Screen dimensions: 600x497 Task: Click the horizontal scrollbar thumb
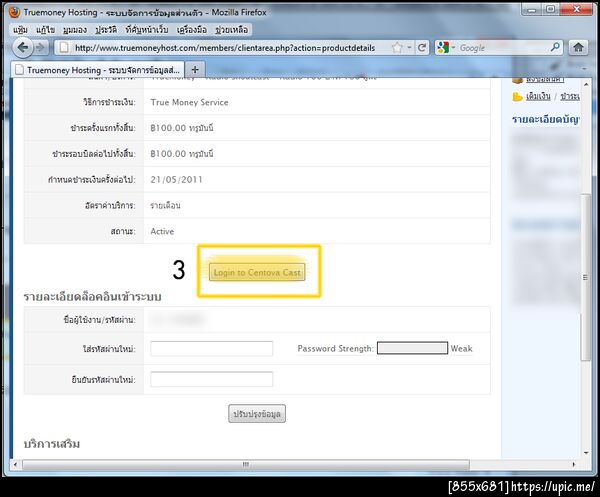click(x=246, y=464)
